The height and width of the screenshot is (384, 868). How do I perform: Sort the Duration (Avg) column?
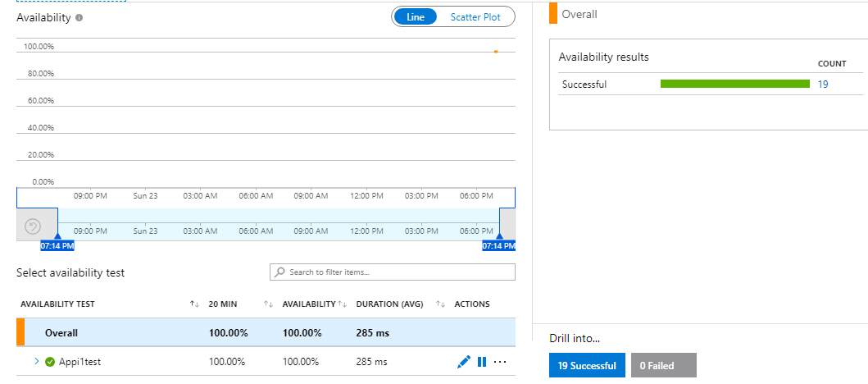pyautogui.click(x=440, y=304)
